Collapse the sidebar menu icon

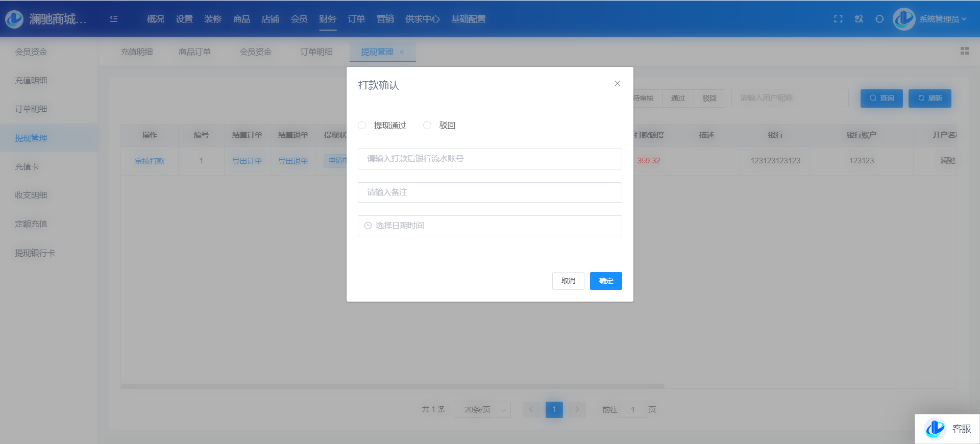(x=113, y=19)
